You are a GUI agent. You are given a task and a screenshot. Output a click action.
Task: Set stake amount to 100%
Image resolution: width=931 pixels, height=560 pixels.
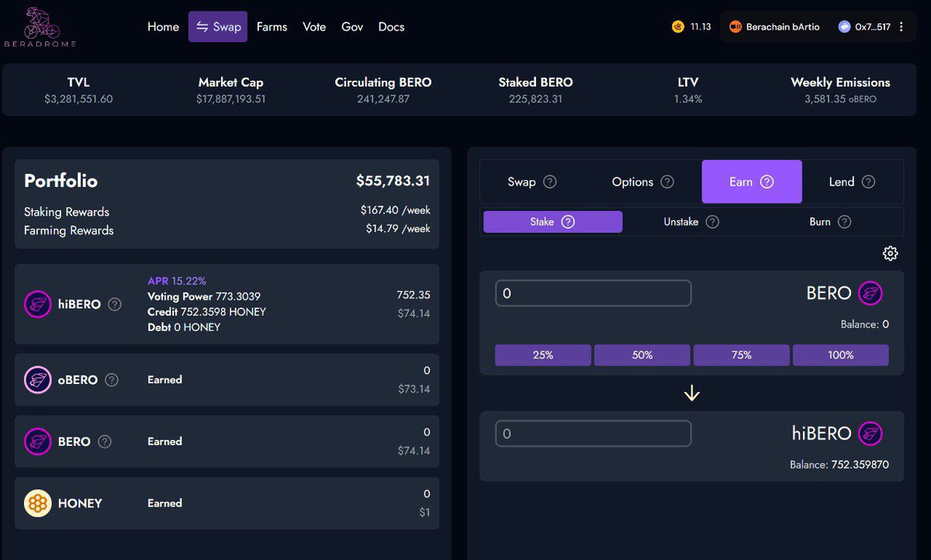pyautogui.click(x=841, y=355)
